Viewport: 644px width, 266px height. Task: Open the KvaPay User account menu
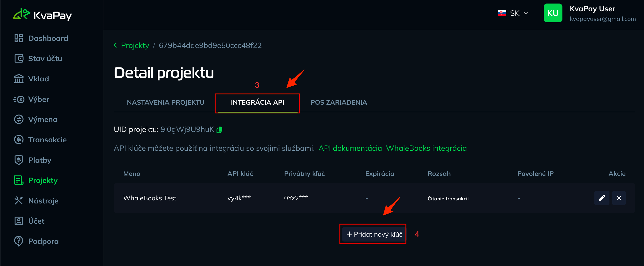(x=589, y=13)
